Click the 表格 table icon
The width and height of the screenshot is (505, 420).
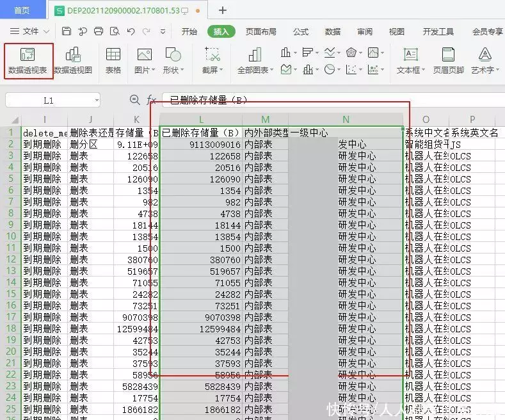[x=113, y=60]
